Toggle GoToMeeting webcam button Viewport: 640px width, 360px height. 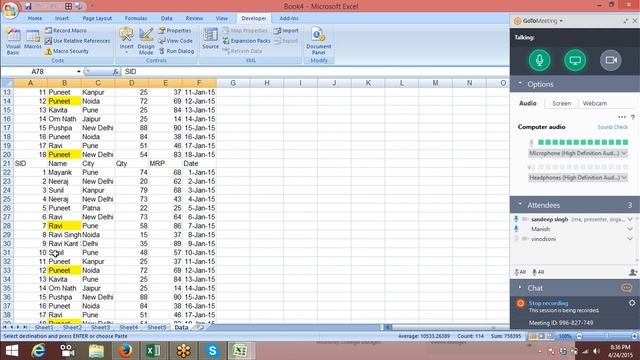click(x=611, y=60)
